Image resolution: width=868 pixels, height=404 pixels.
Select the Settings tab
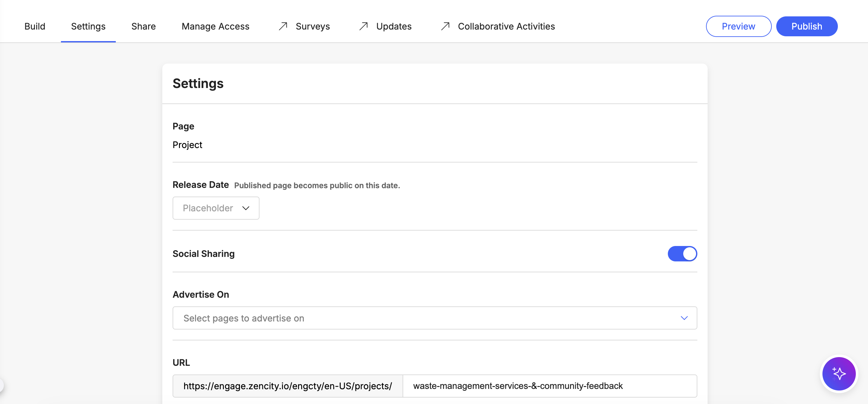tap(88, 26)
